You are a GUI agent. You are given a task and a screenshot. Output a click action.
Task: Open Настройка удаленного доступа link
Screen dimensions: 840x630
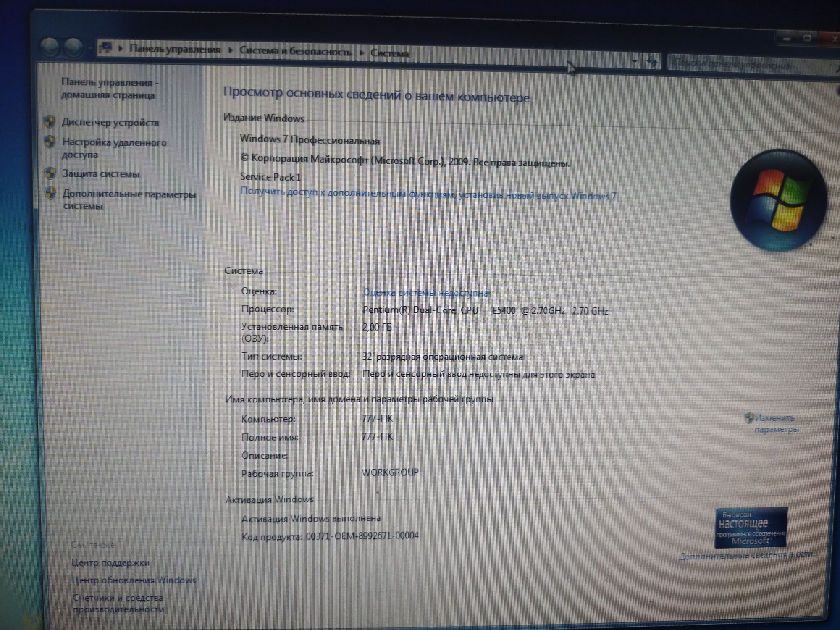114,148
